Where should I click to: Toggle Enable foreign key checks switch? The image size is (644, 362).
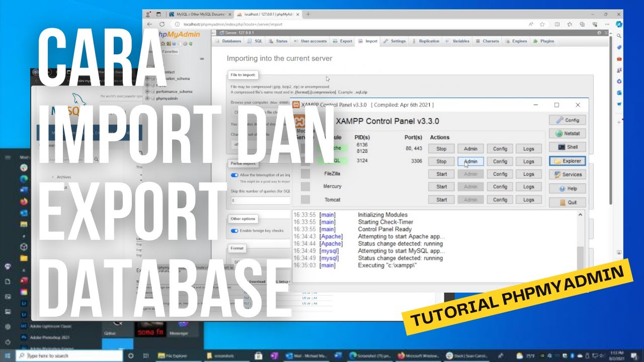[x=234, y=231]
